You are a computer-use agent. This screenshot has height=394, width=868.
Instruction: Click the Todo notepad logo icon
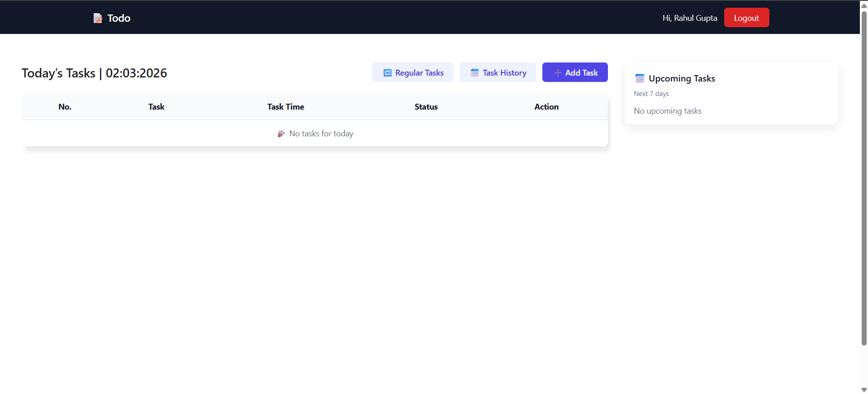click(98, 18)
